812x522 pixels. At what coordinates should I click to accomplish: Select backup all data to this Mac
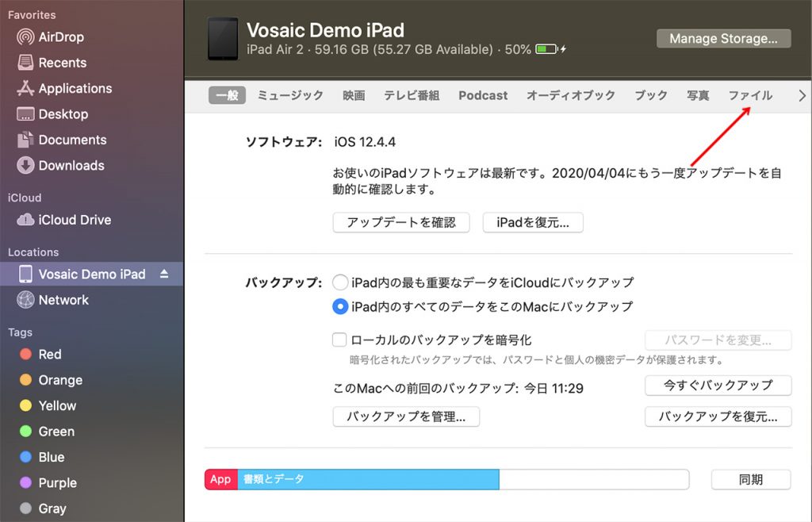(x=340, y=306)
